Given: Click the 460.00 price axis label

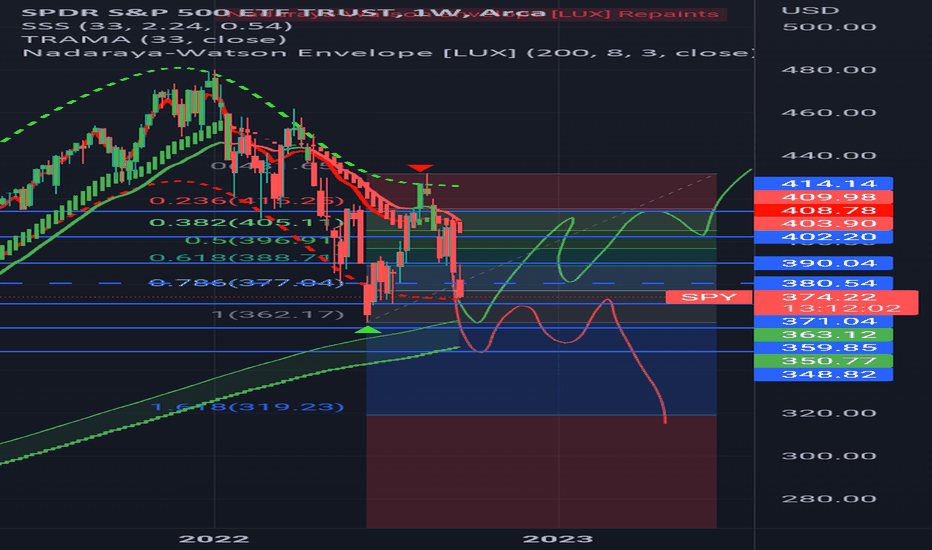Looking at the screenshot, I should point(829,113).
